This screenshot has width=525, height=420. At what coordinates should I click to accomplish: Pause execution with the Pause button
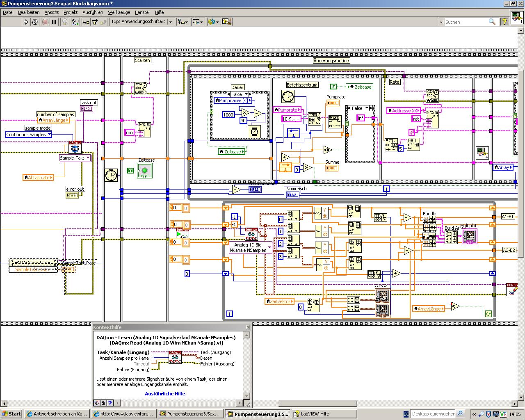click(54, 22)
